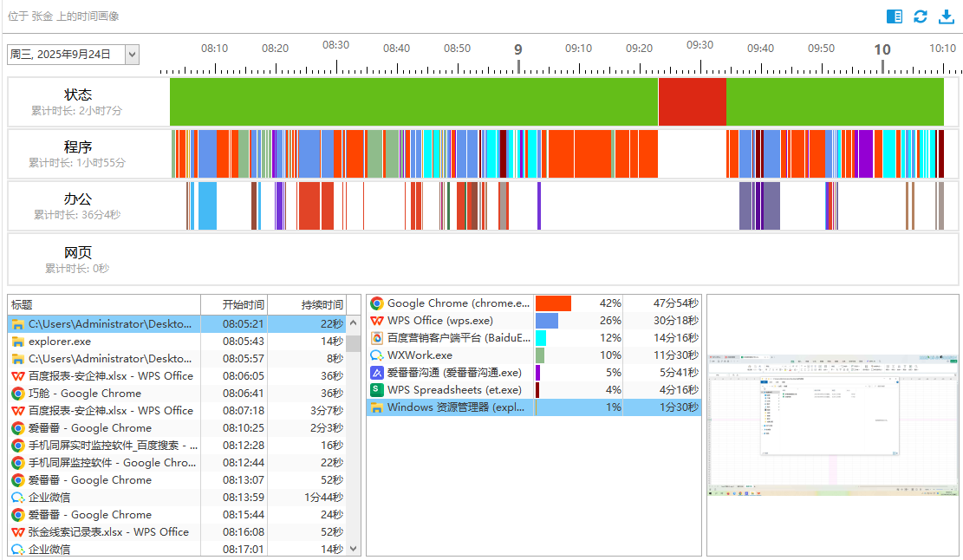963x560 pixels.
Task: Sort by 开始时间 column header
Action: tap(235, 304)
